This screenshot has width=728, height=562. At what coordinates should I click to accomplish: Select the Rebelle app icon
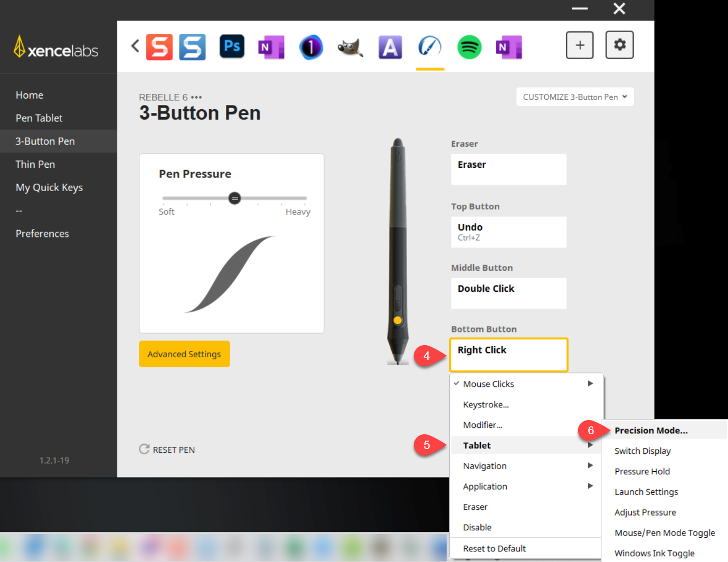tap(430, 46)
